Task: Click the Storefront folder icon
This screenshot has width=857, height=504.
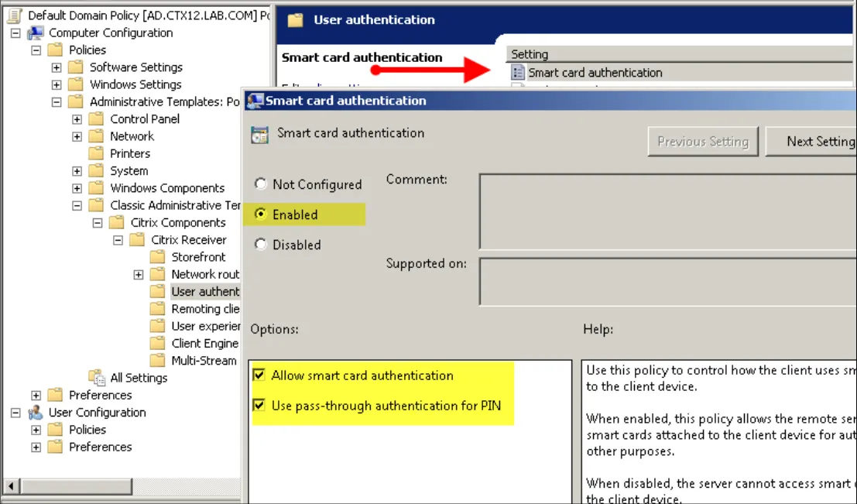Action: (x=157, y=257)
